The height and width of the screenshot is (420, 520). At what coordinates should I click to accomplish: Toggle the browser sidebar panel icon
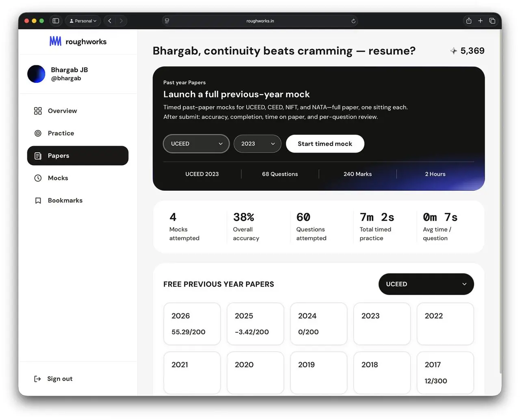56,21
